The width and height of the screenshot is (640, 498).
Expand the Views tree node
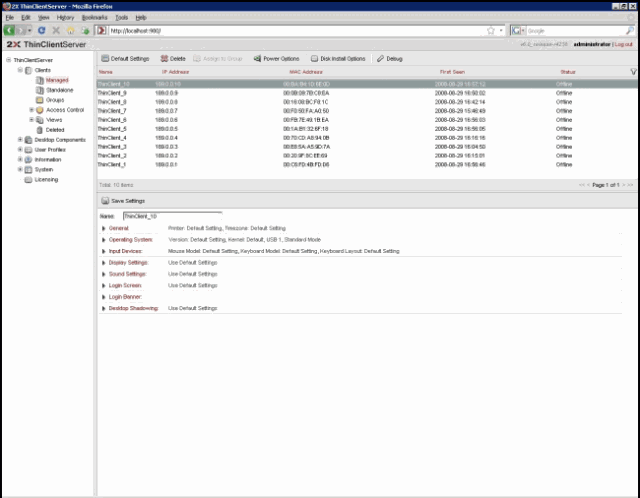point(31,120)
